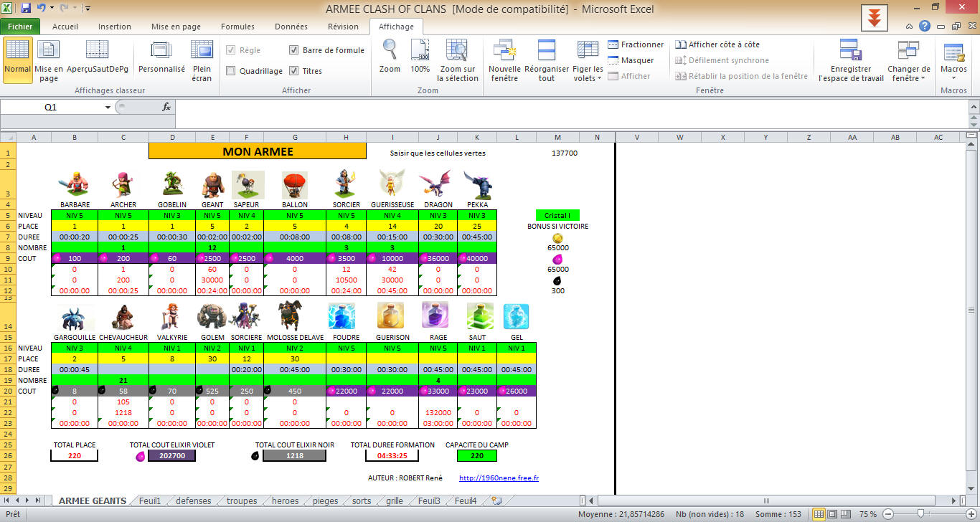This screenshot has height=522, width=980.
Task: Switch to the heroes sheet tab
Action: pyautogui.click(x=286, y=500)
